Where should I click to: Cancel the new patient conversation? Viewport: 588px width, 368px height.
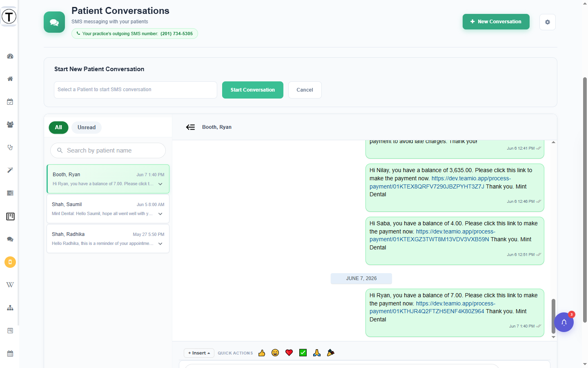305,90
